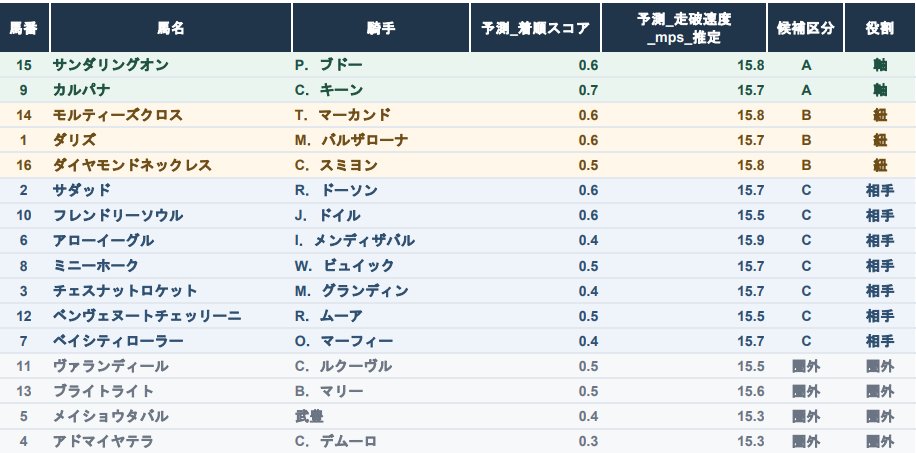The image size is (916, 453).
Task: Click jockey C. キーン
Action: pyautogui.click(x=329, y=90)
